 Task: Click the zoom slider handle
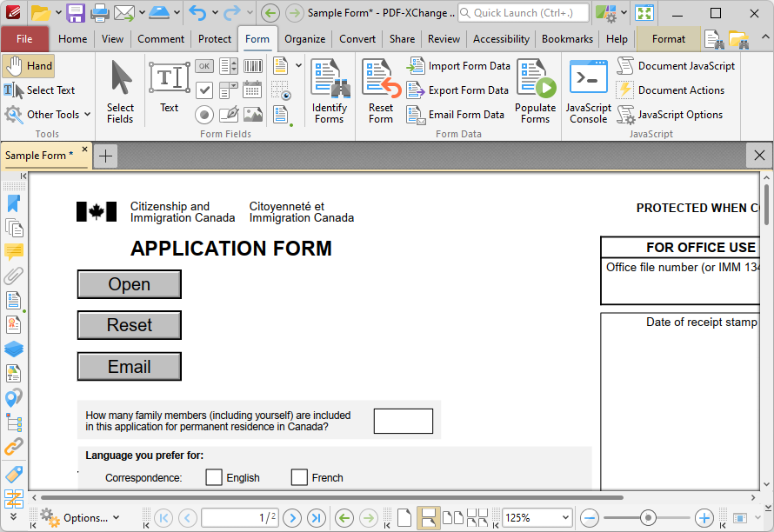[x=648, y=518]
